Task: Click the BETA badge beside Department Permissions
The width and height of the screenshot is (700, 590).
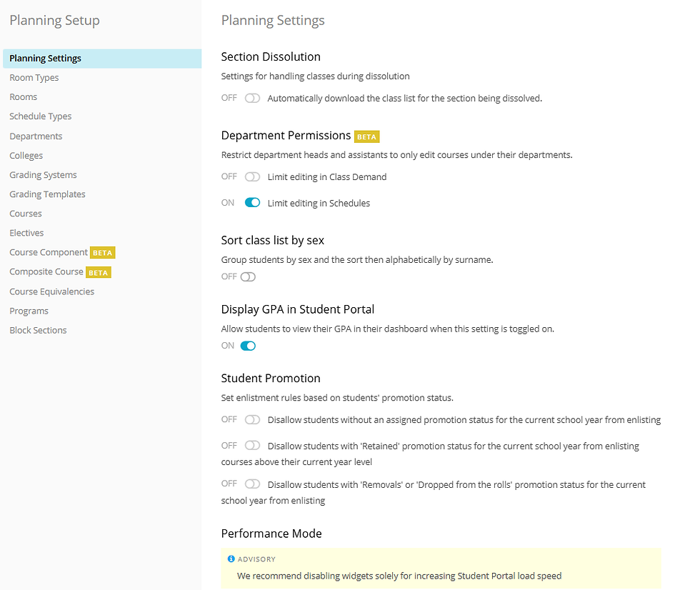Action: pos(366,136)
